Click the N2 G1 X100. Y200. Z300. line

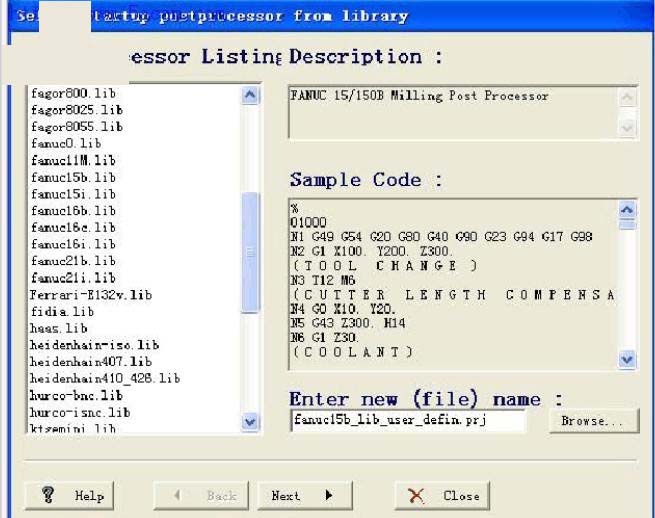pos(372,251)
